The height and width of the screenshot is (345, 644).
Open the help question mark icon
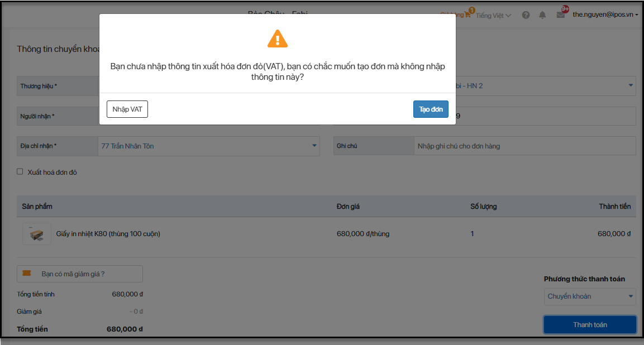click(526, 15)
